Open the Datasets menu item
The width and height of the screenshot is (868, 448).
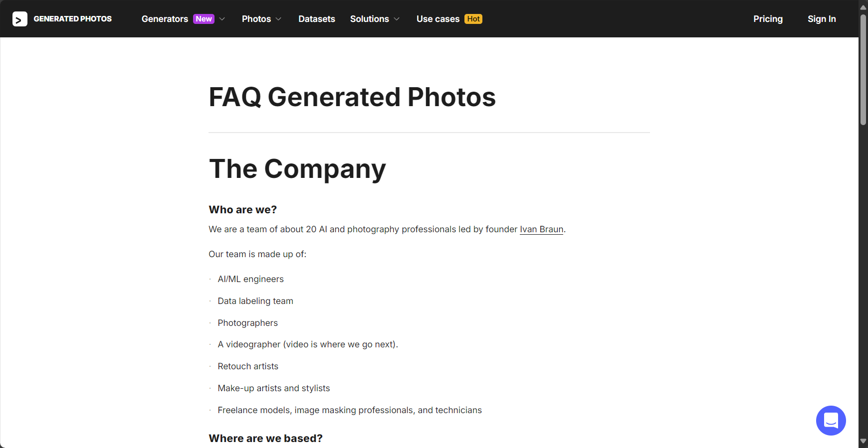tap(317, 19)
